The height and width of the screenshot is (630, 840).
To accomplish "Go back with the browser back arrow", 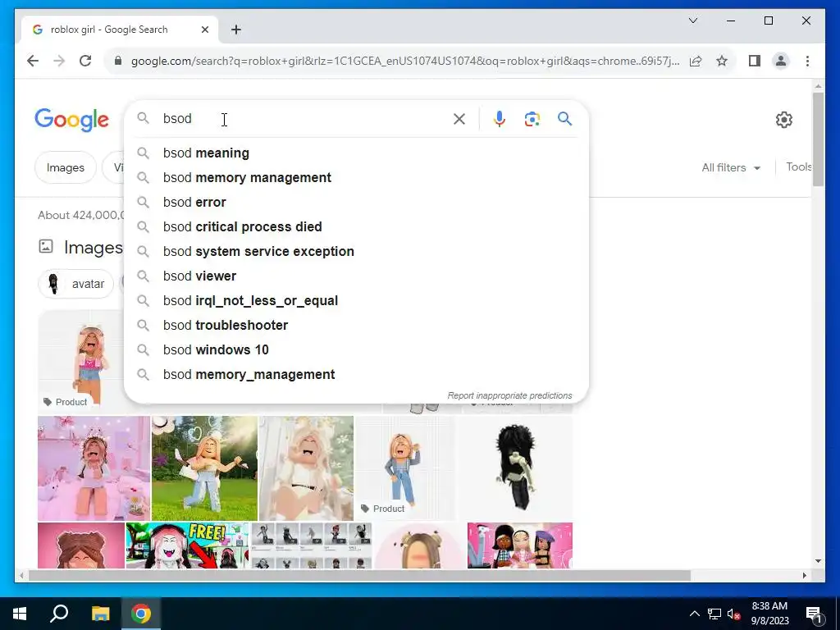I will point(33,61).
